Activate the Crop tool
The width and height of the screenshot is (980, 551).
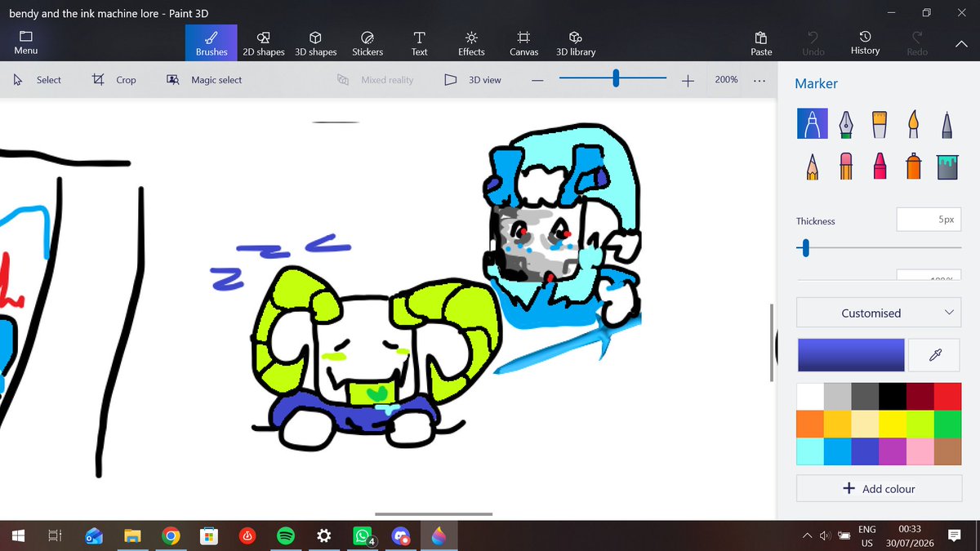click(114, 80)
